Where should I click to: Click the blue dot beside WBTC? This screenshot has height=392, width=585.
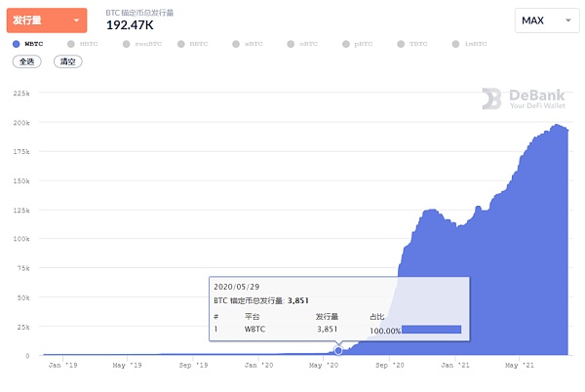point(17,44)
